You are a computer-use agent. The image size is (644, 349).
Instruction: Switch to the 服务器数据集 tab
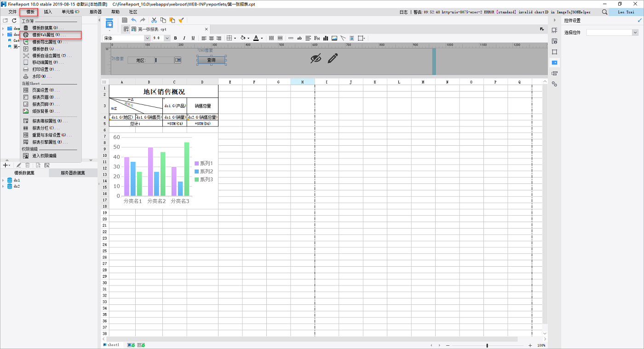tap(73, 173)
